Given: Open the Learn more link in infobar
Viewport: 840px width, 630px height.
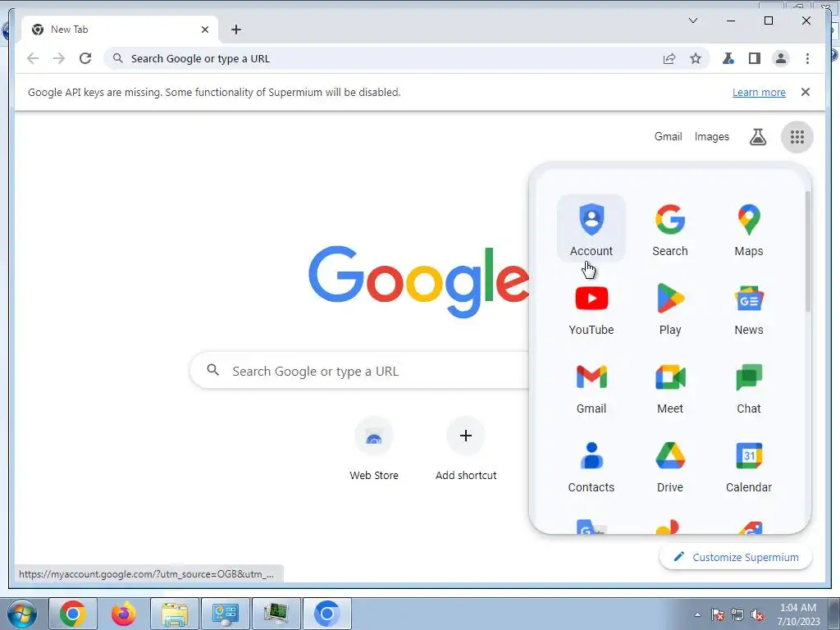Looking at the screenshot, I should click(x=759, y=92).
